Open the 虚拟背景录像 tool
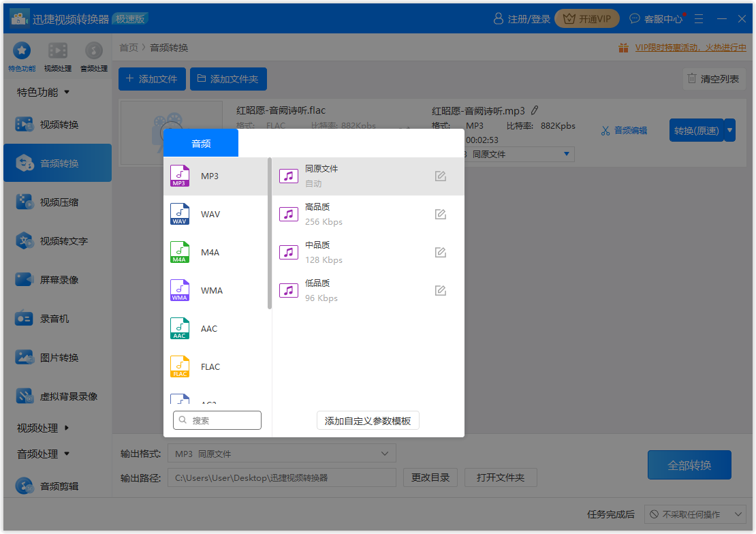Image resolution: width=756 pixels, height=534 pixels. point(57,396)
